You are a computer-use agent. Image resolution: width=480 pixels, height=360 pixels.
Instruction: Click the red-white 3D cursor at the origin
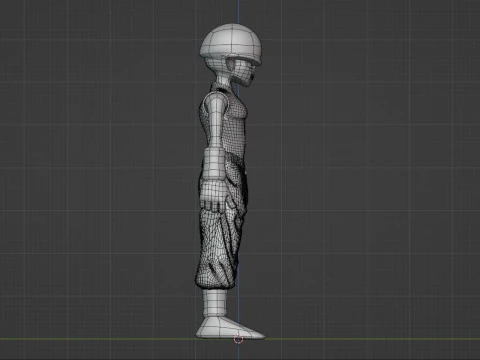tap(238, 339)
